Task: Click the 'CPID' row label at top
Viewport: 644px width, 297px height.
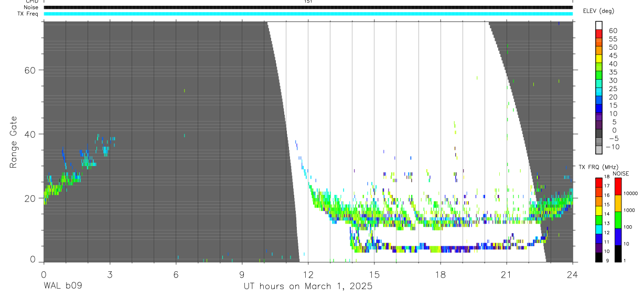Action: coord(32,2)
